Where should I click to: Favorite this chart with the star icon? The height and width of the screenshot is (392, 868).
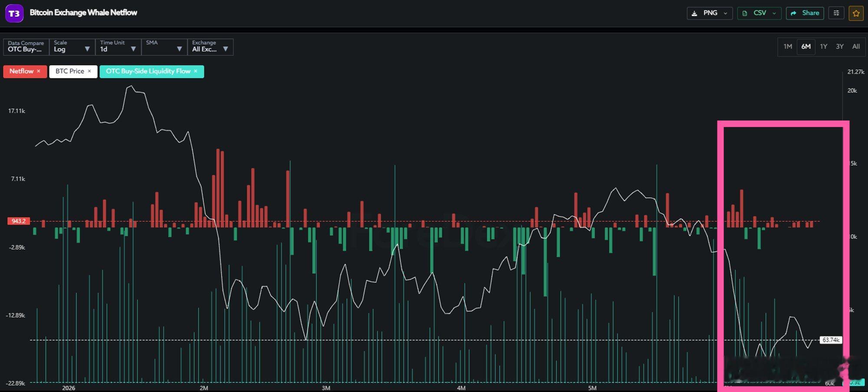pos(856,13)
